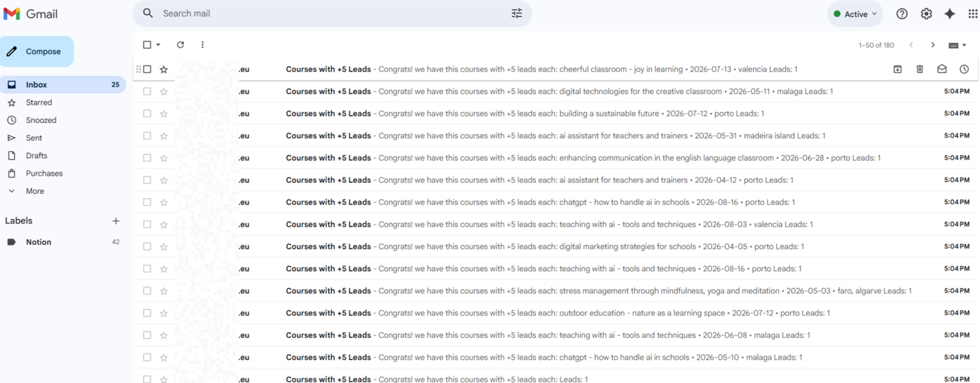Delete the hovered email with trash icon
Image resolution: width=980 pixels, height=383 pixels.
[x=920, y=69]
